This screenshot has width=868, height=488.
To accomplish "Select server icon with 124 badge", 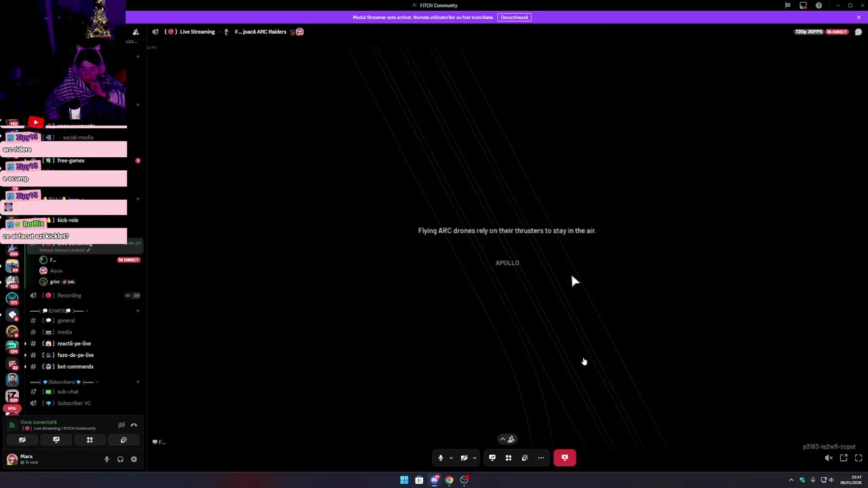I will [12, 346].
